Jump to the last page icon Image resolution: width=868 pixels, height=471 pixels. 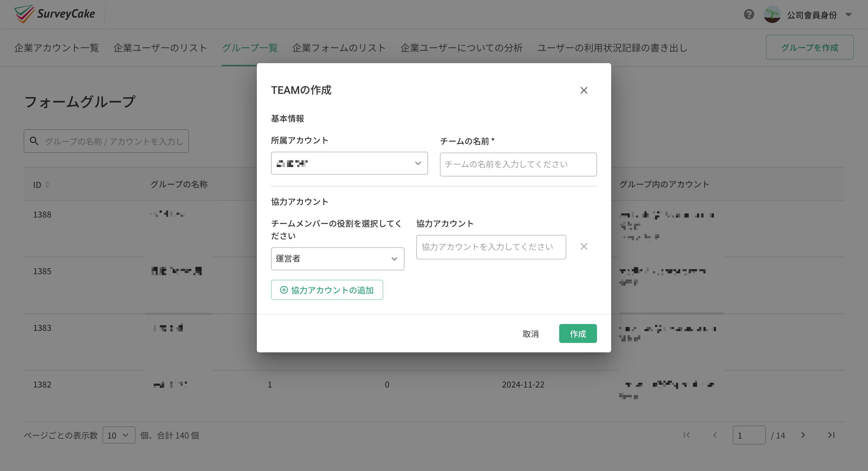(x=831, y=435)
